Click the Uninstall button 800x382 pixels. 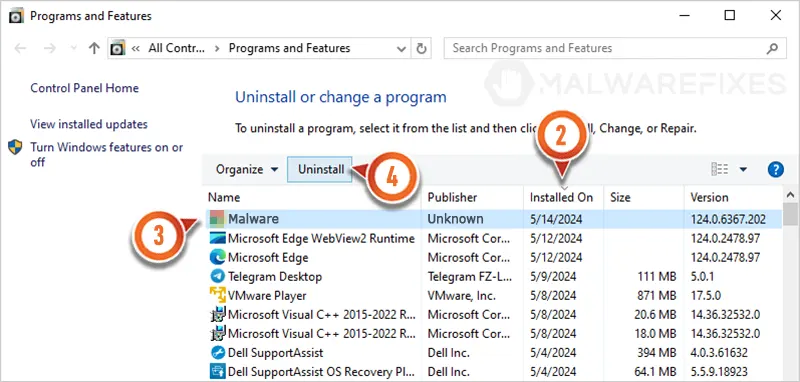(x=320, y=169)
